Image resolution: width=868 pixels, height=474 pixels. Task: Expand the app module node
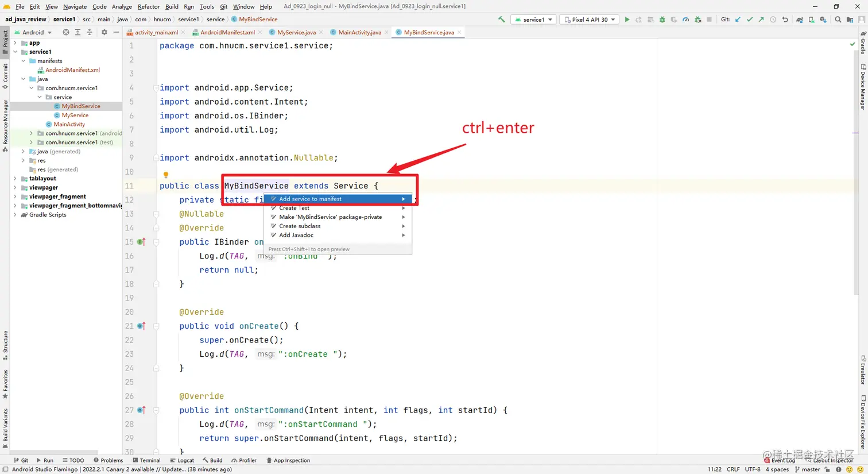tap(15, 43)
